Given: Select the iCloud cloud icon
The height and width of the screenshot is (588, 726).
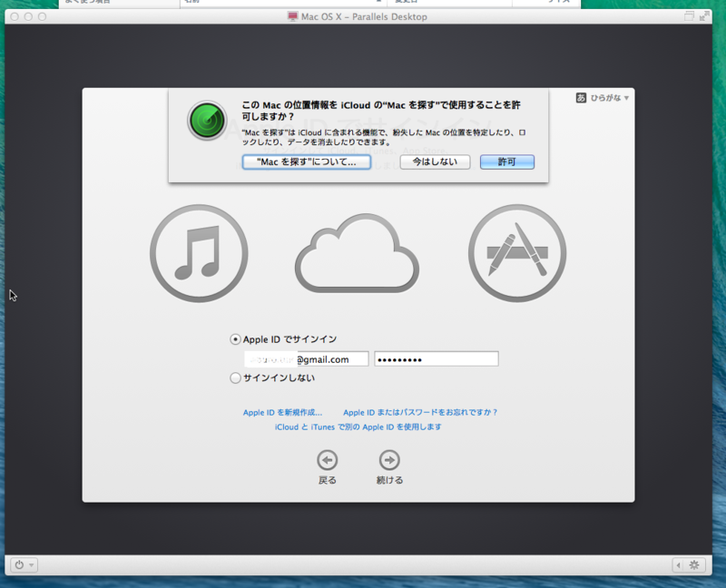Looking at the screenshot, I should [357, 254].
